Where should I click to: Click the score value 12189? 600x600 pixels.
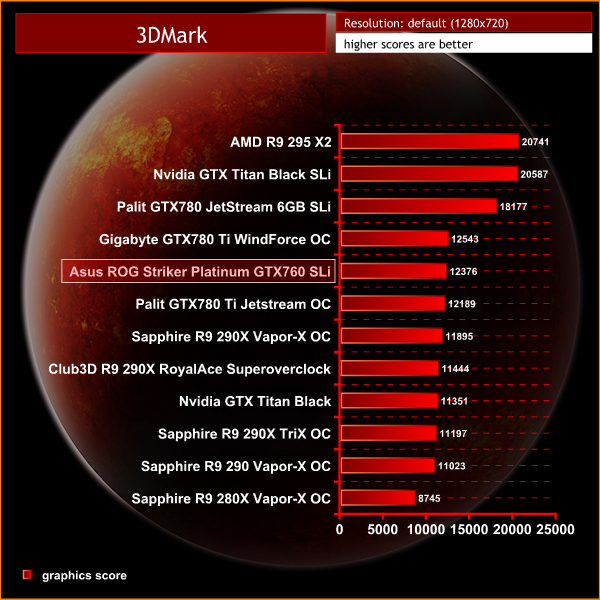pyautogui.click(x=462, y=304)
